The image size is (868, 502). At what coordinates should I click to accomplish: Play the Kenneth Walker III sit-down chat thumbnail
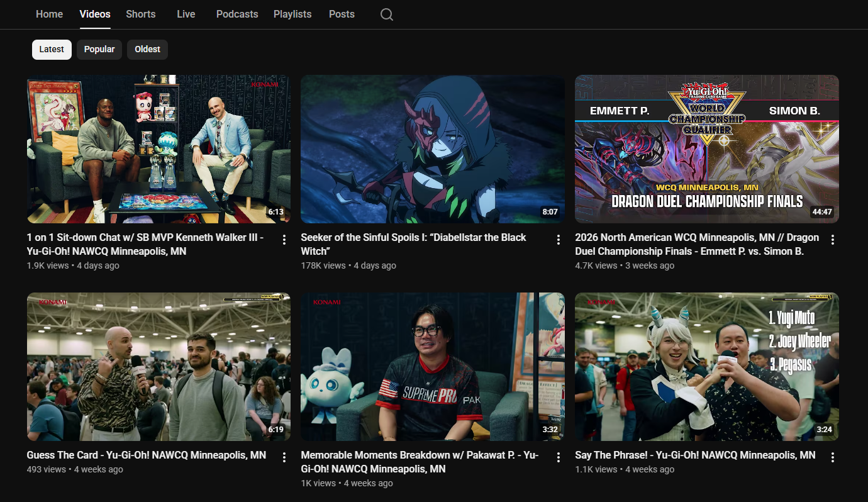point(159,149)
